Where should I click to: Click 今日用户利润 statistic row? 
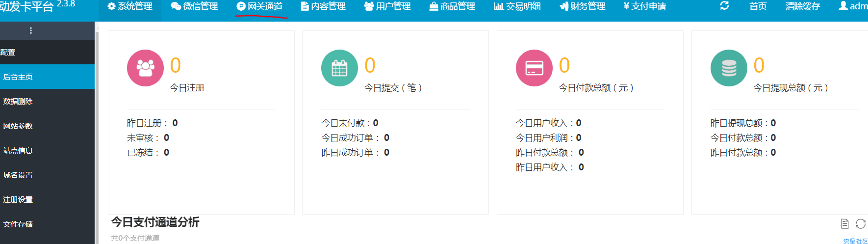[x=549, y=137]
